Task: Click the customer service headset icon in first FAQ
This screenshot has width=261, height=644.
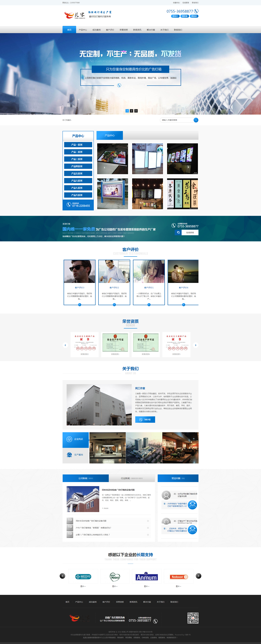Action: click(192, 505)
